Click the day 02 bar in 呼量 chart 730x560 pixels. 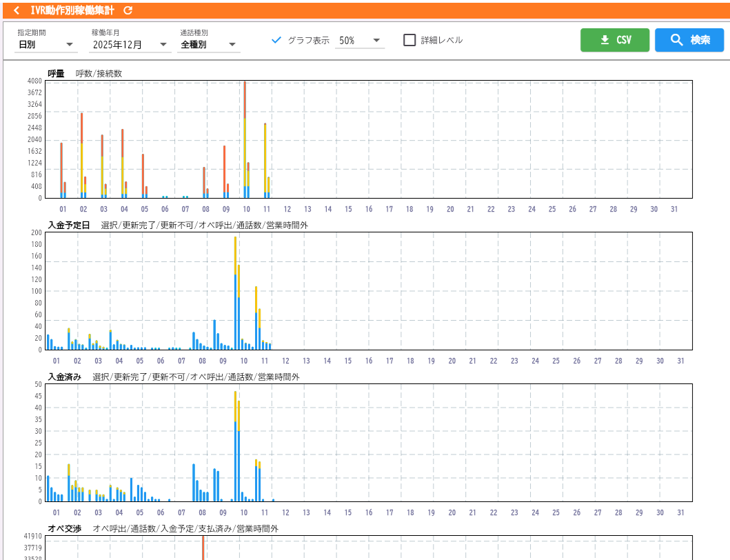[x=81, y=155]
